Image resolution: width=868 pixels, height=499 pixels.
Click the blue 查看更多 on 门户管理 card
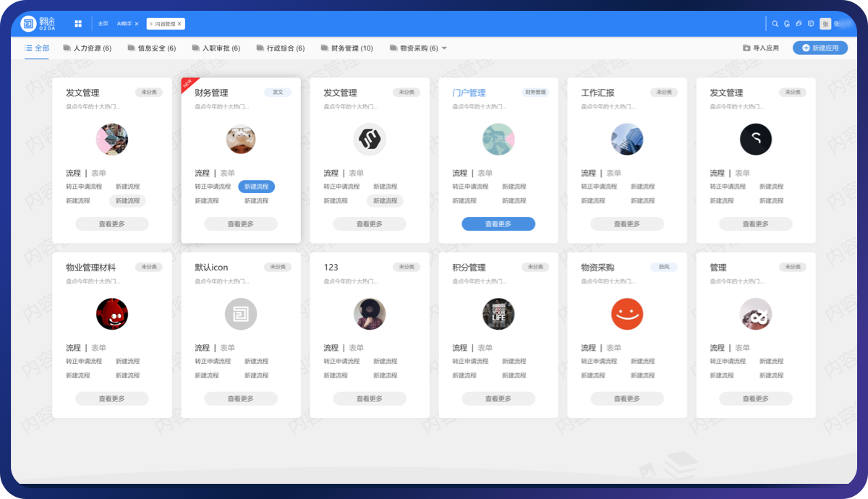click(498, 224)
